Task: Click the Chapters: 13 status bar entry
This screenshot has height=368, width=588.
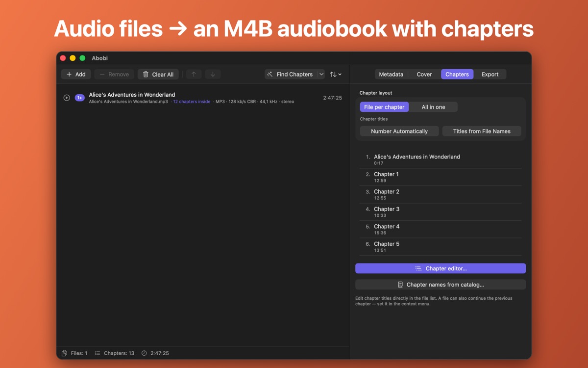Action: point(114,353)
